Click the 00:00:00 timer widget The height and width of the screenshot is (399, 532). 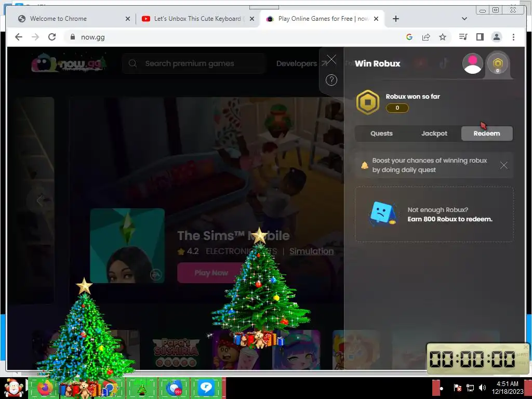pos(478,359)
